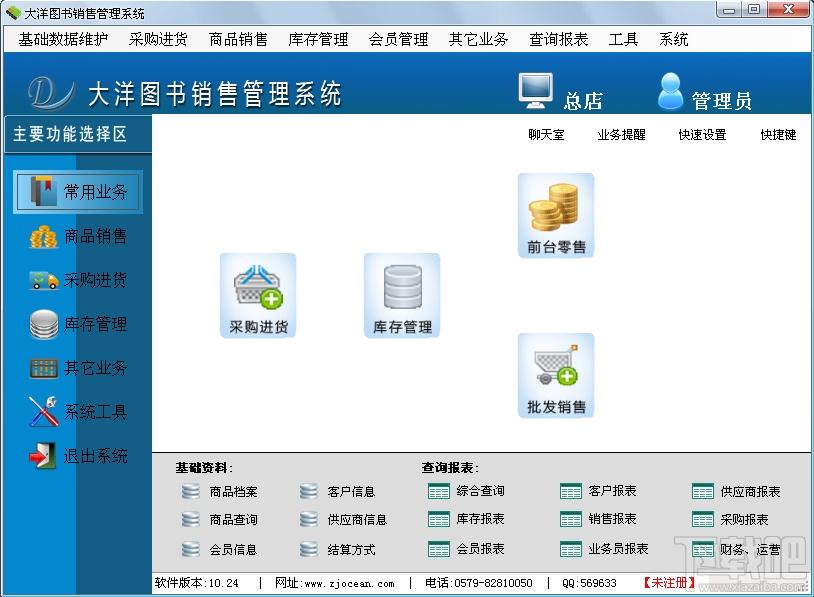Open the 库存管理 menu in menu bar
Viewport: 814px width, 597px height.
[x=318, y=39]
